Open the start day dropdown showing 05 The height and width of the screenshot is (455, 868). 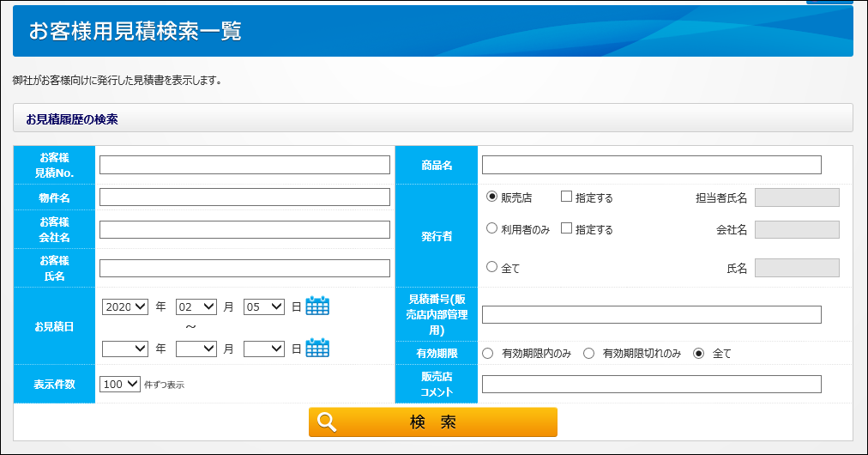click(x=263, y=306)
